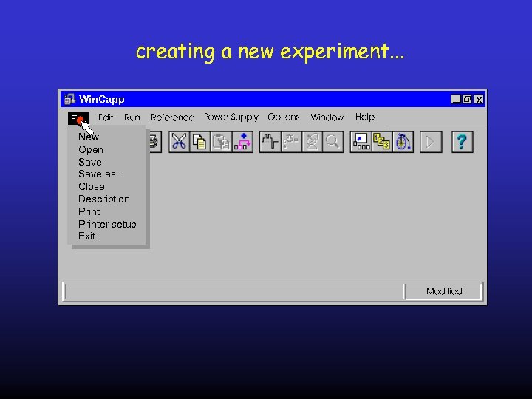Viewport: 532px width, 399px height.
Task: Click the Modified status bar panel
Action: pos(444,291)
